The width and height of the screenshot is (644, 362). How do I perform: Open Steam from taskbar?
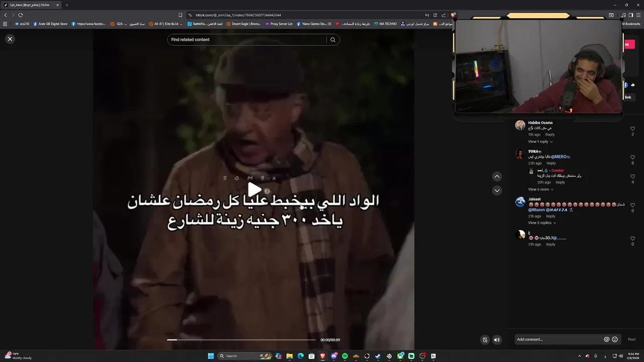click(378, 356)
